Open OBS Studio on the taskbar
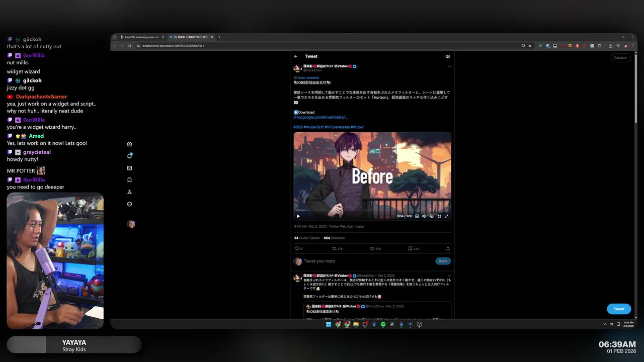The image size is (644, 362). click(x=419, y=324)
